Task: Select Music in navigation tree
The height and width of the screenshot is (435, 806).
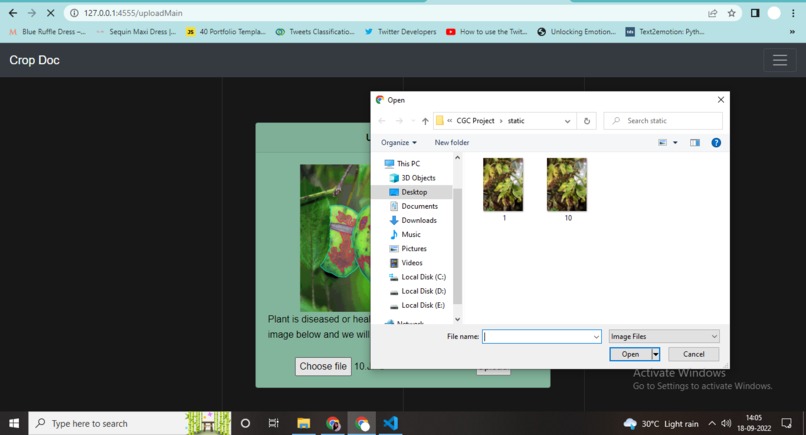Action: pyautogui.click(x=405, y=234)
